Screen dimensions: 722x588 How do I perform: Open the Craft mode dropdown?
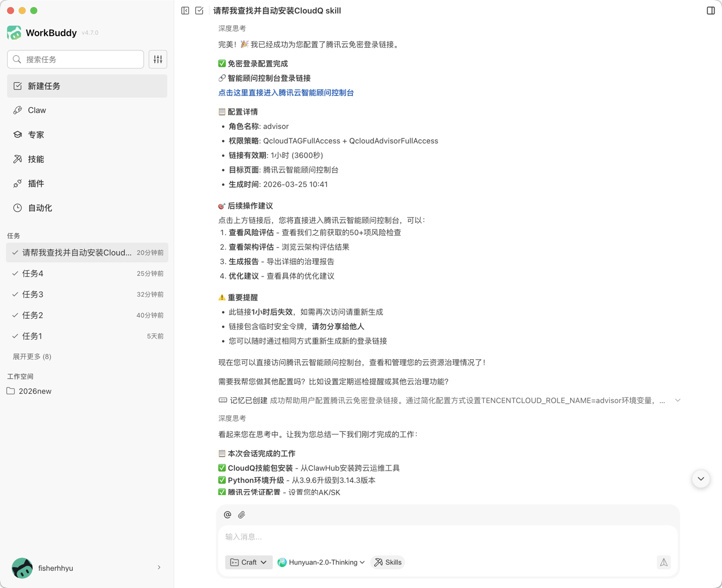[249, 562]
